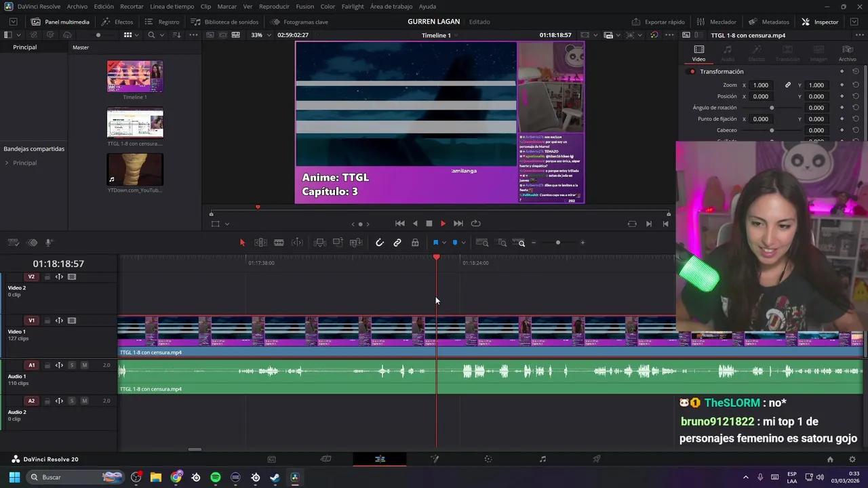
Task: Click the Zoom X value field
Action: (x=761, y=85)
